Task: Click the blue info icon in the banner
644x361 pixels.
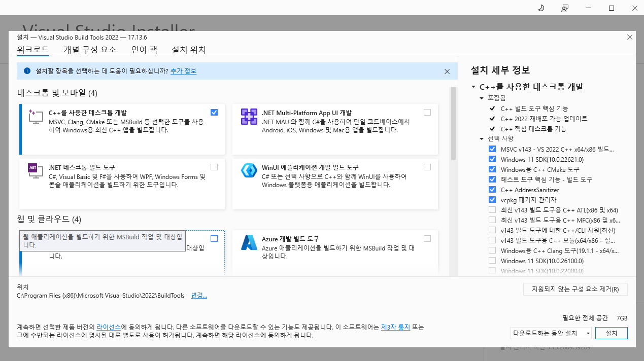Action: [x=27, y=71]
